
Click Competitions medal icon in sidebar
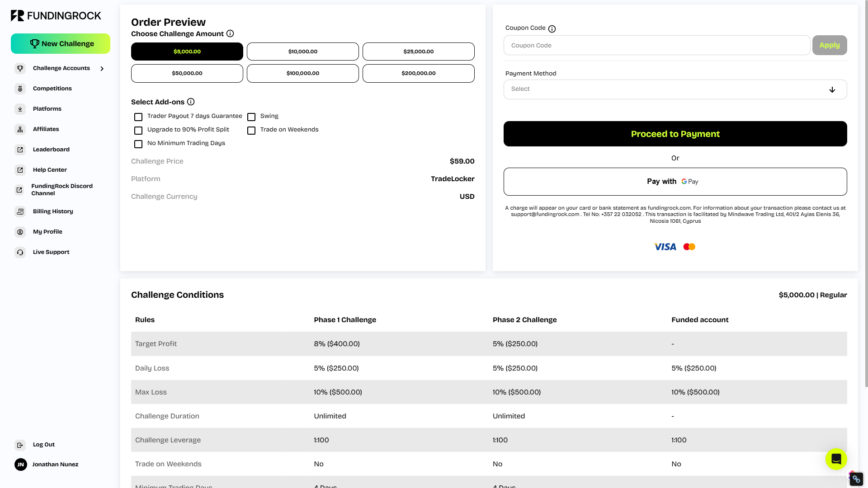point(20,89)
